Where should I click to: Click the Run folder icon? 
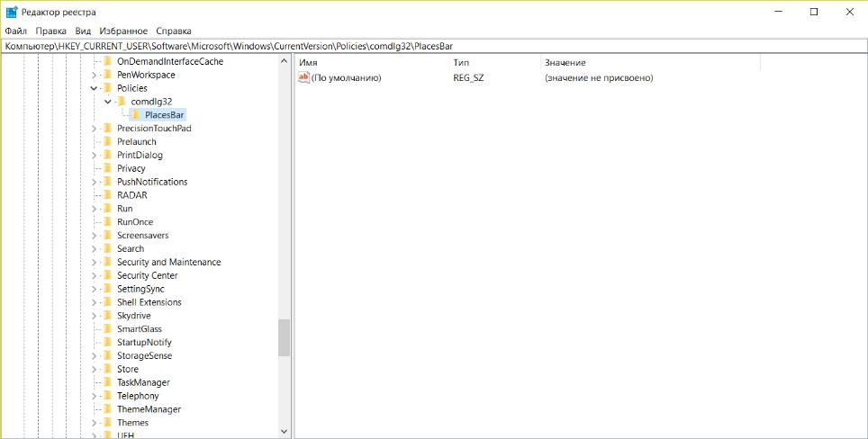(x=107, y=209)
